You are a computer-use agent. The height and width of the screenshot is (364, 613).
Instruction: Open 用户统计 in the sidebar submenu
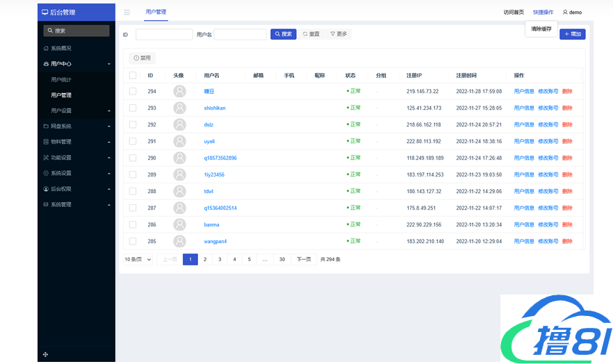[61, 80]
